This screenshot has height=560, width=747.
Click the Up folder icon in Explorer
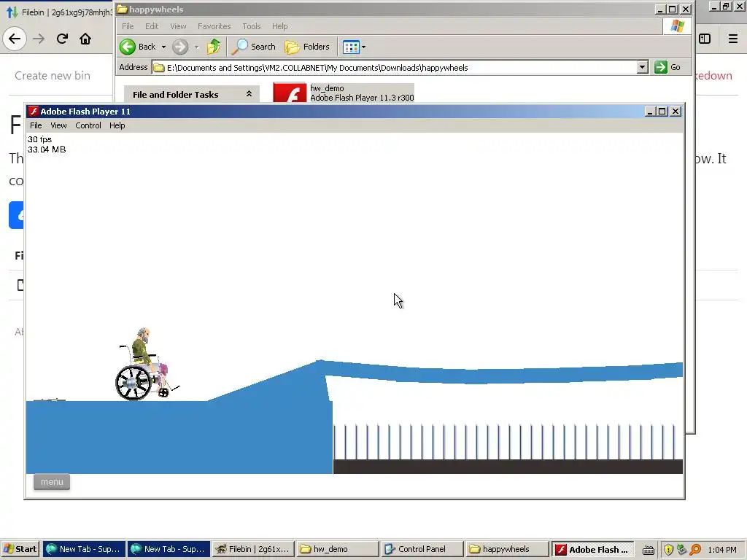[x=214, y=47]
